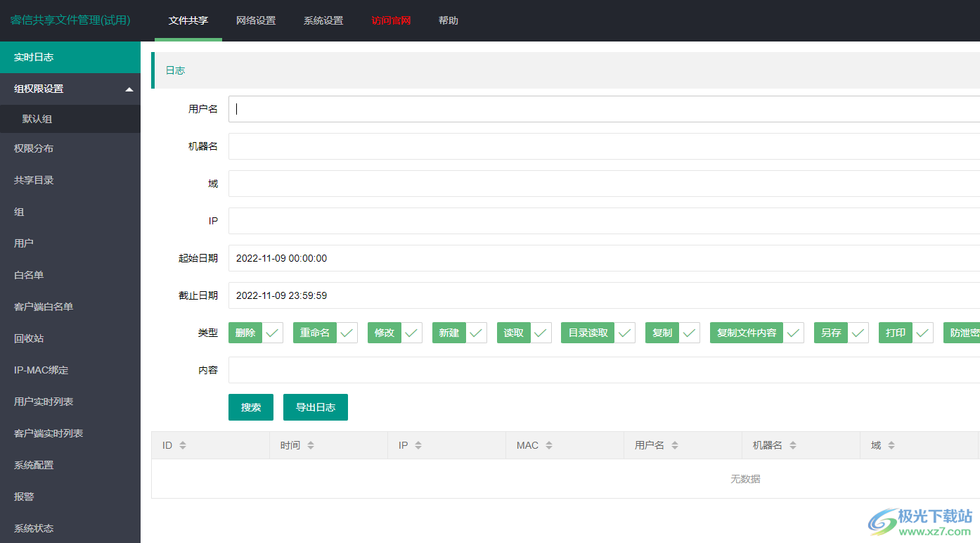Open 系统配置 in the sidebar
The image size is (980, 543).
click(70, 465)
